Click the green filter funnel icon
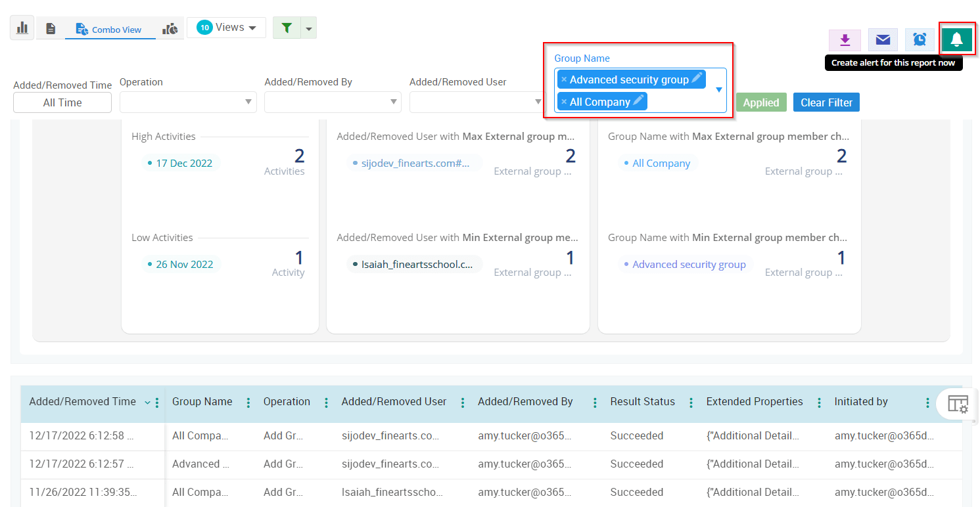This screenshot has height=507, width=980. tap(287, 28)
